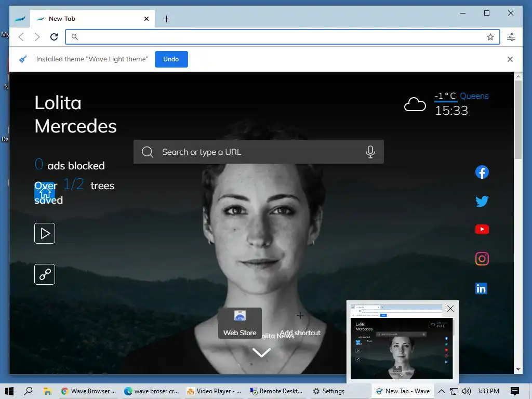Click the cloud weather icon
532x399 pixels.
[x=415, y=104]
